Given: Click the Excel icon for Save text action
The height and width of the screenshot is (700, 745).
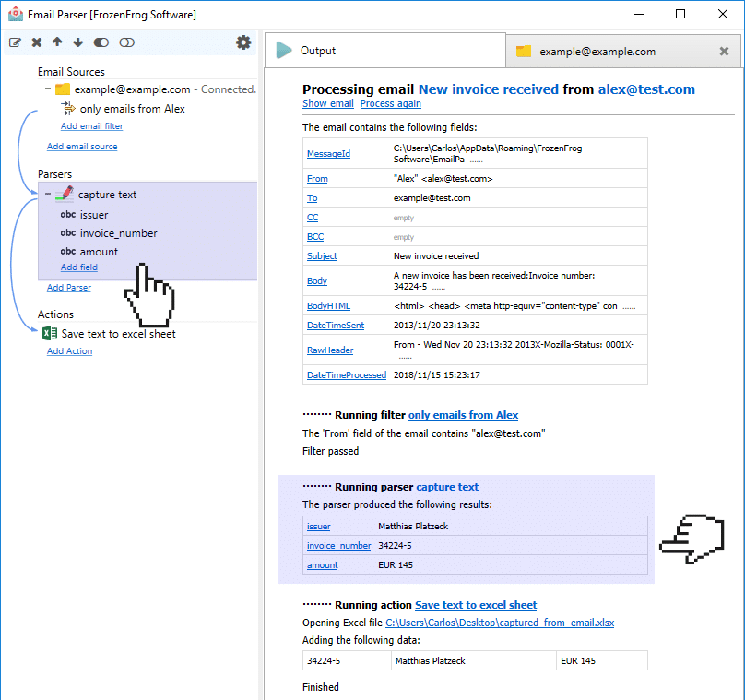Looking at the screenshot, I should (50, 334).
